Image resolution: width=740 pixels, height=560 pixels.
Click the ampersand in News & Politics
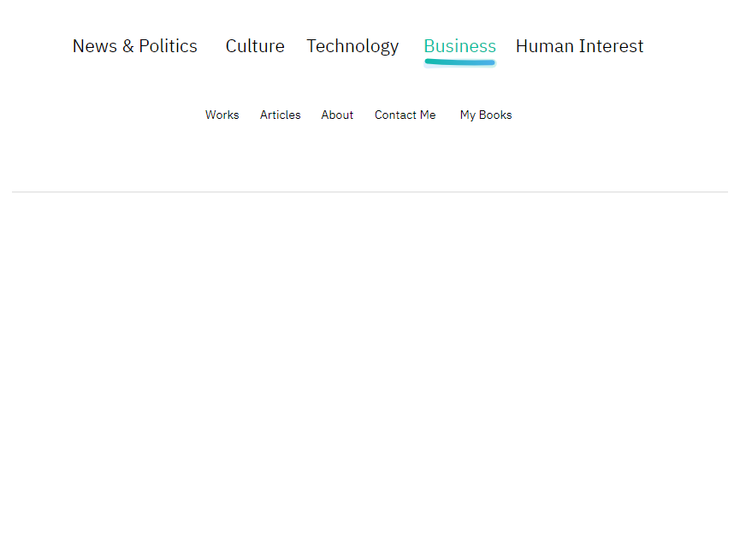tap(127, 46)
